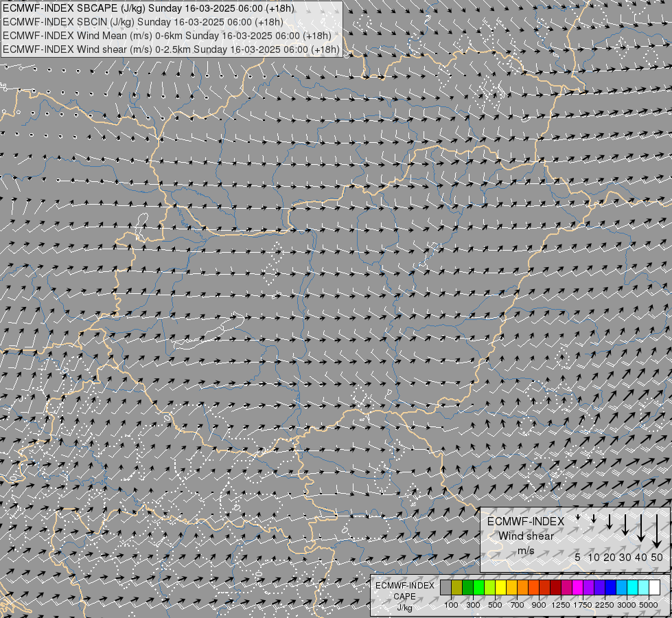Click the bright green swatch starting at 300
The height and width of the screenshot is (618, 672).
point(479,587)
